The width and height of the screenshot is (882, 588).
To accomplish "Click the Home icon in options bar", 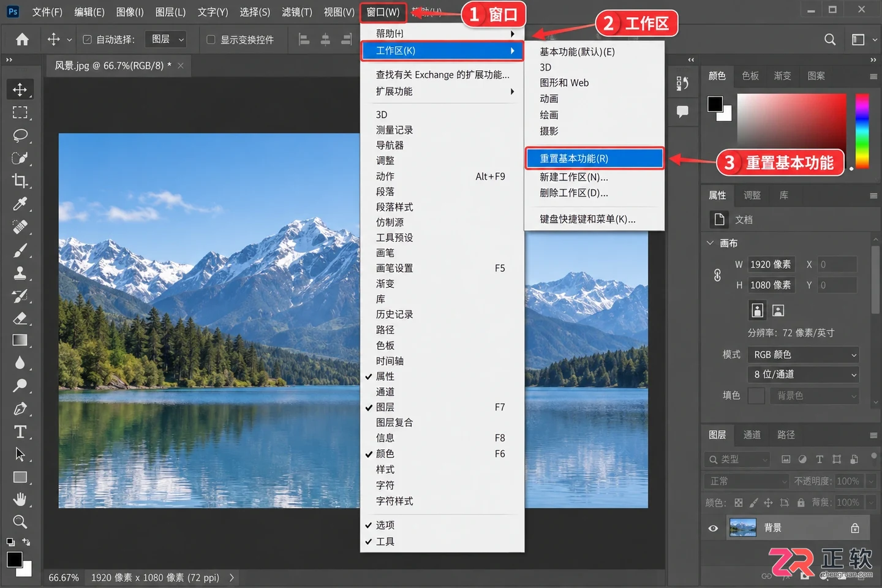I will tap(22, 40).
